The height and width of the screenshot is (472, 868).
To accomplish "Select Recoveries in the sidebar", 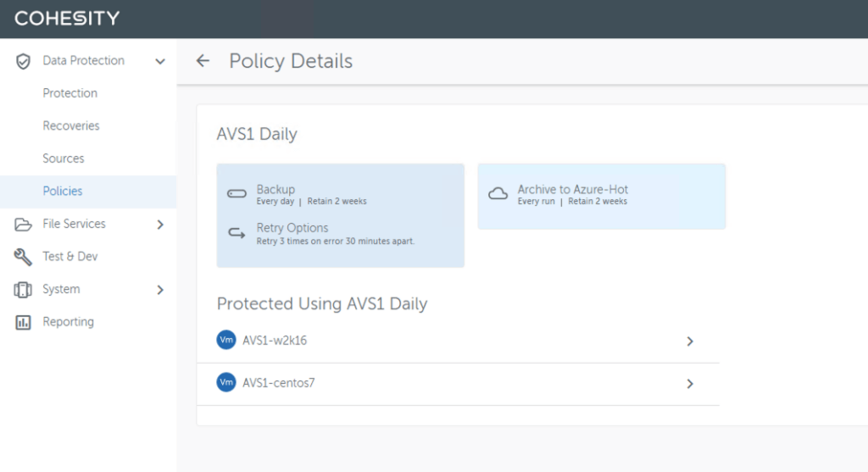I will point(71,126).
